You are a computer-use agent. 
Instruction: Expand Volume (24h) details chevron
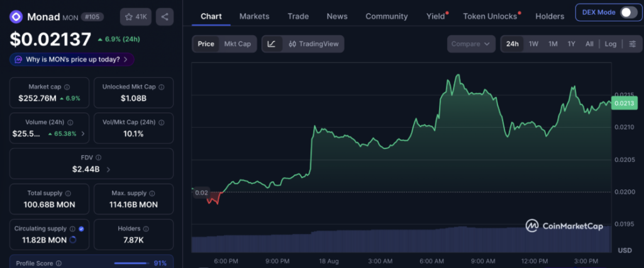tap(84, 133)
